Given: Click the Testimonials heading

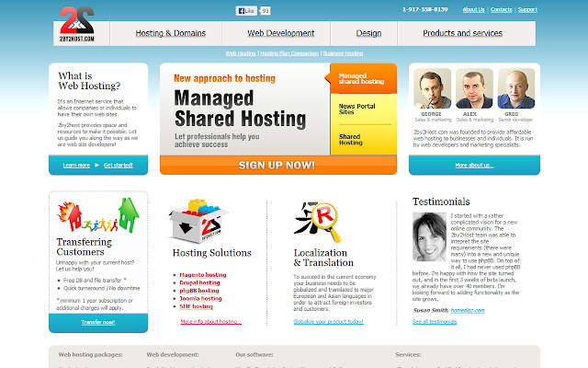Looking at the screenshot, I should (441, 201).
